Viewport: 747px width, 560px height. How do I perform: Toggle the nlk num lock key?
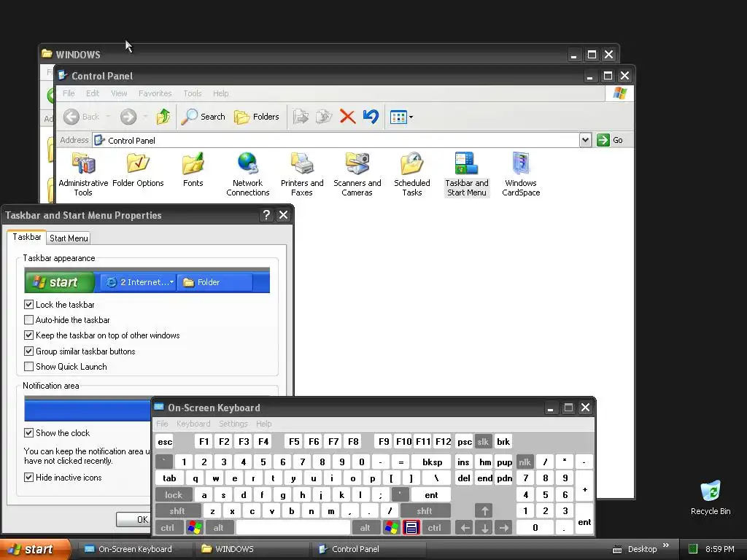[525, 462]
